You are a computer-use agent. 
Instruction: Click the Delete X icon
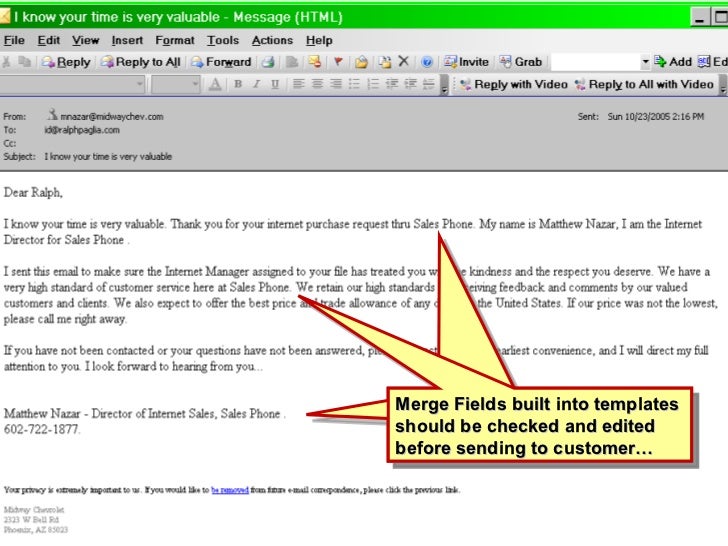tap(403, 61)
